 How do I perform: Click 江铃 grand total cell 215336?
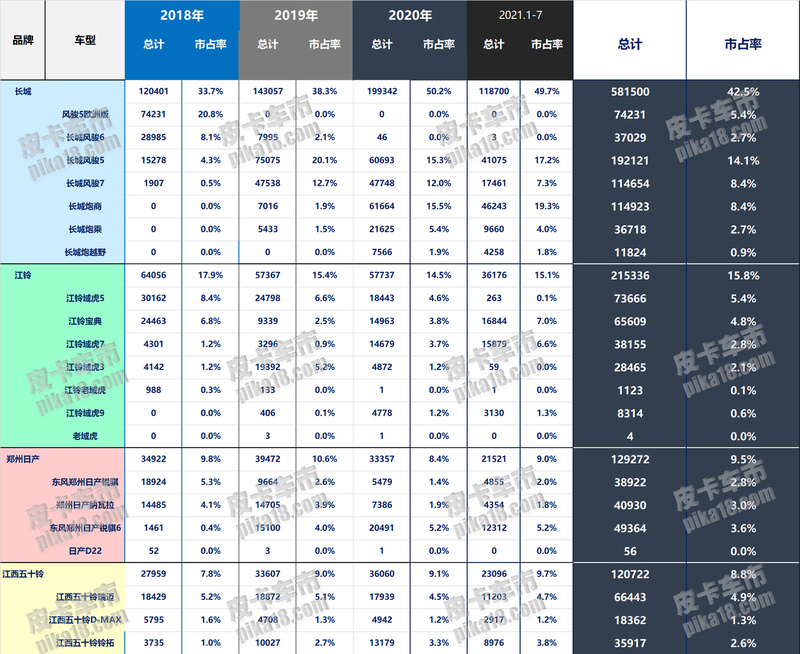pyautogui.click(x=630, y=275)
